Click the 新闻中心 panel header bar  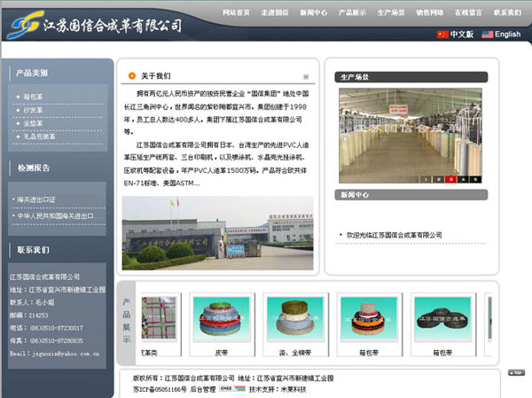(411, 195)
